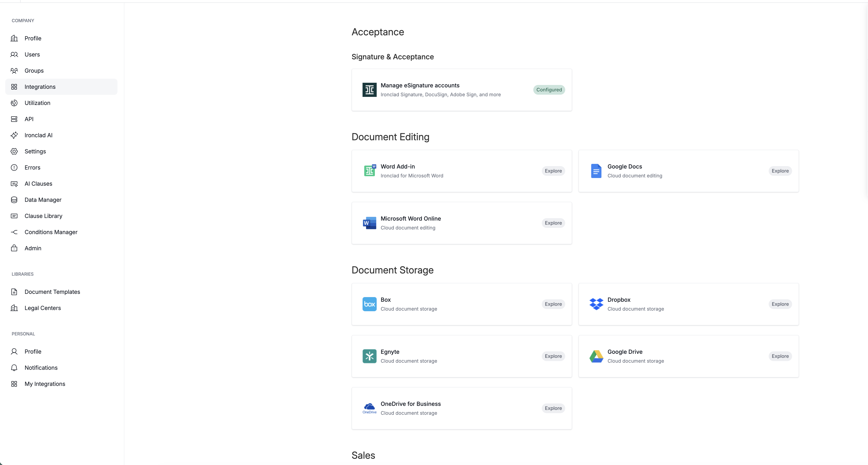The width and height of the screenshot is (868, 465).
Task: Click the API server icon
Action: (x=14, y=119)
